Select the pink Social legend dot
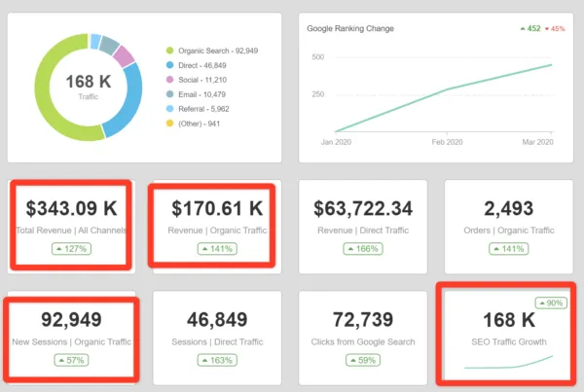The height and width of the screenshot is (392, 584). (x=169, y=79)
